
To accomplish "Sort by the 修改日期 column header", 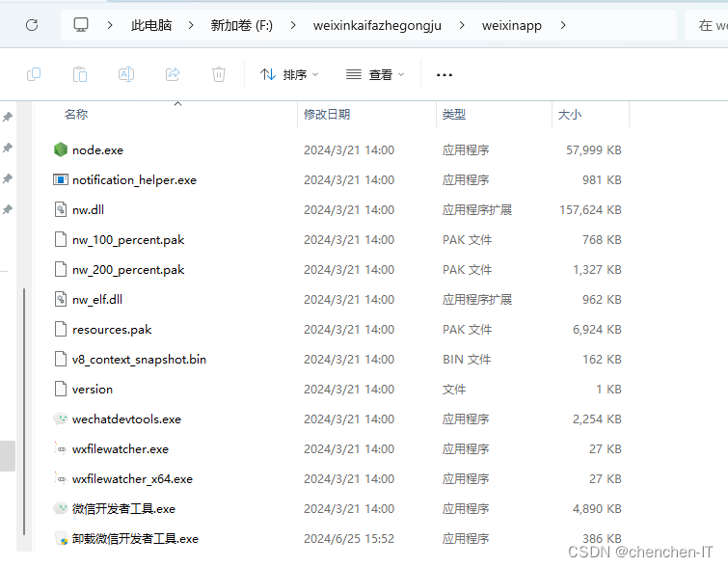I will click(x=327, y=114).
